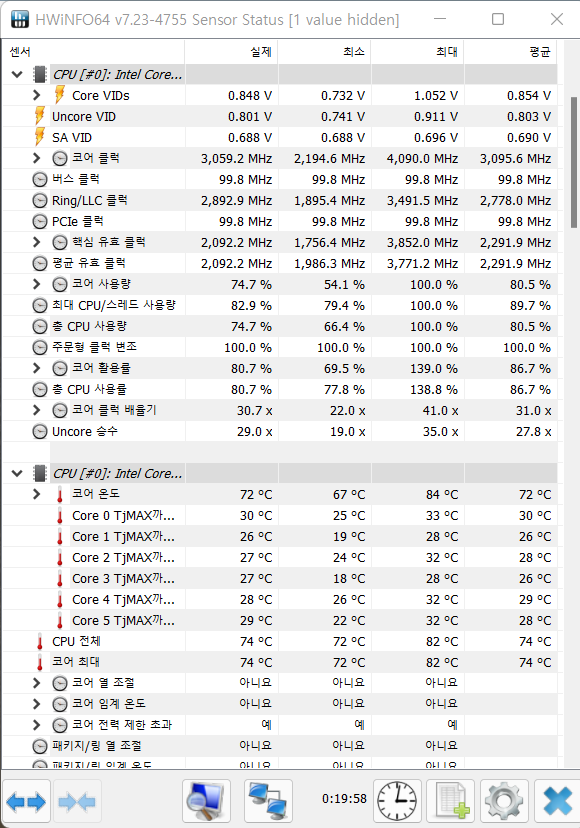The image size is (580, 828).
Task: Click the CPU sensor chip icon
Action: pos(37,73)
